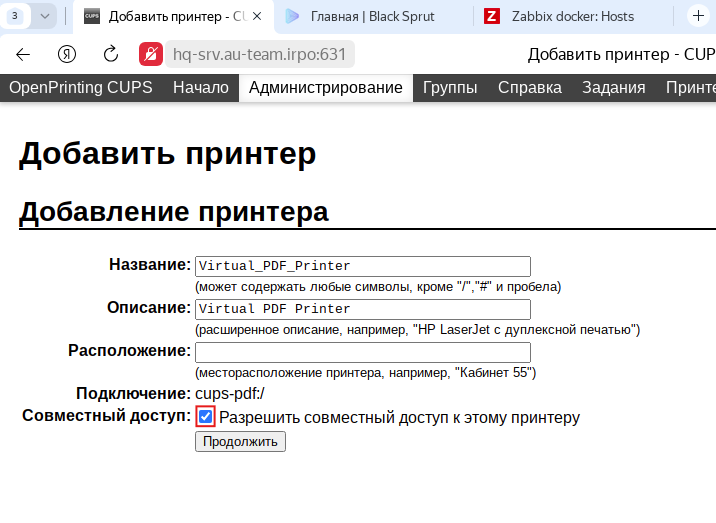Click the browser back arrow
This screenshot has height=523, width=716.
click(x=23, y=54)
